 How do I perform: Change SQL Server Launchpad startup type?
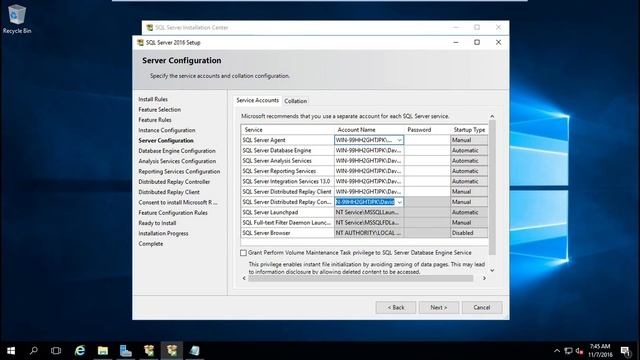[469, 212]
